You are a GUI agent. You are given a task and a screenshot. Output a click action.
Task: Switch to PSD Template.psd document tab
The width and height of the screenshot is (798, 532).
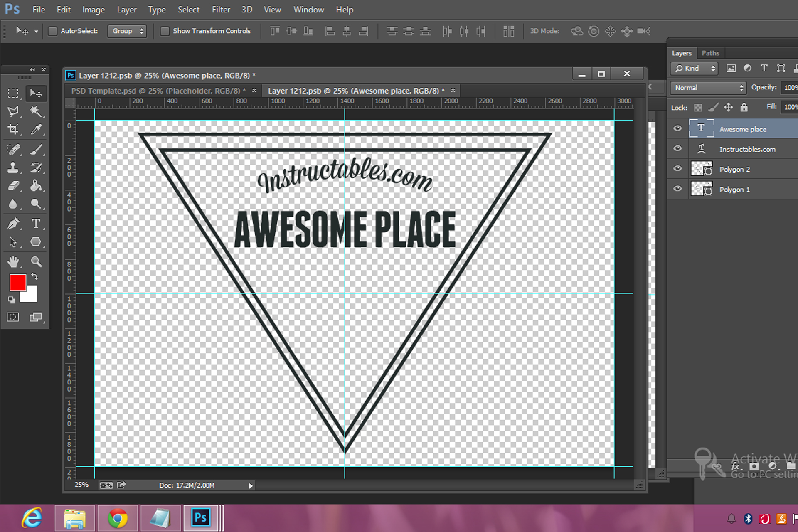[158, 91]
